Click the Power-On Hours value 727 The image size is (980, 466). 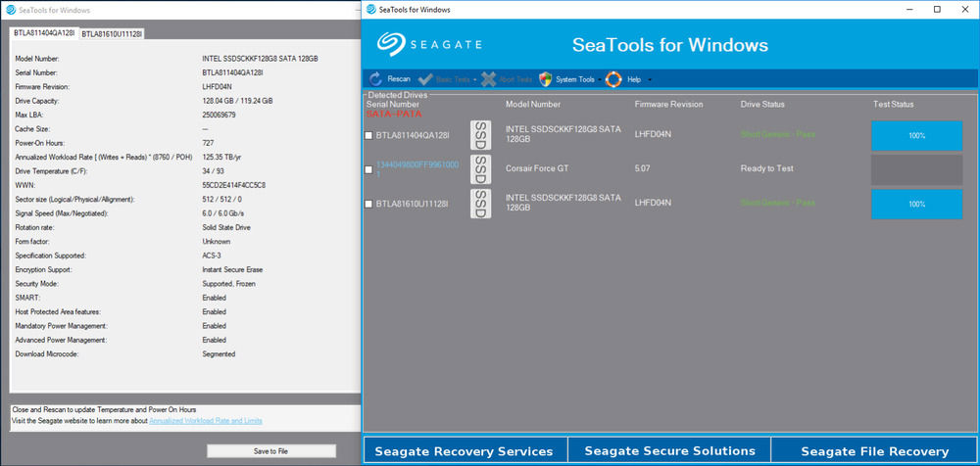point(208,143)
